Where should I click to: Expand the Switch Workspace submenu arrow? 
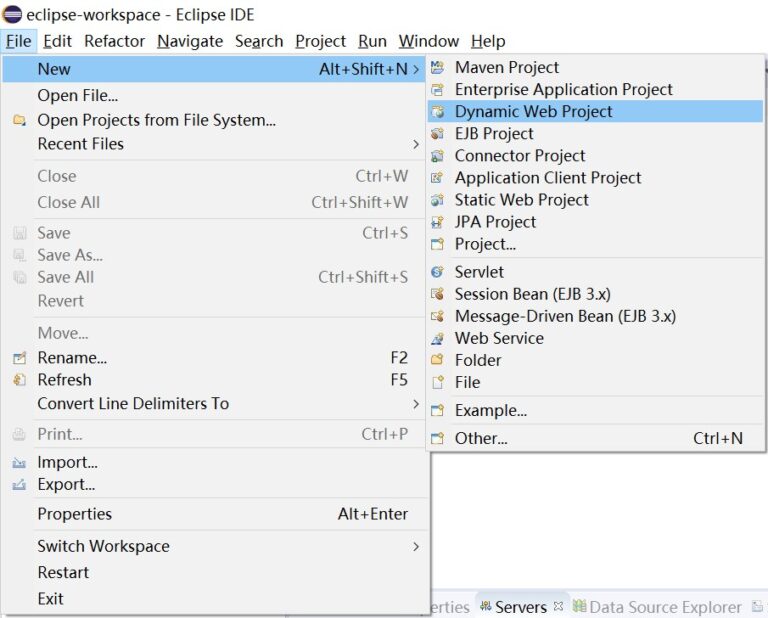point(416,547)
